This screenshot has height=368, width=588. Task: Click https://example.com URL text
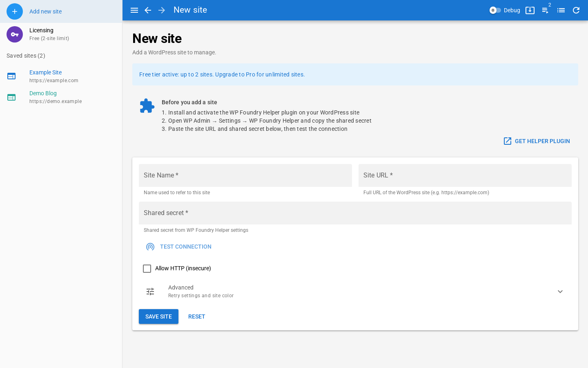pos(54,81)
